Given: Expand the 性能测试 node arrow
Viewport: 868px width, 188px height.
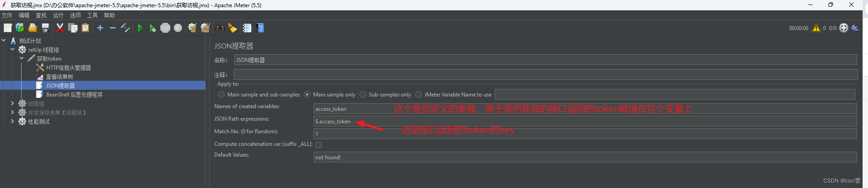Looking at the screenshot, I should click(13, 121).
